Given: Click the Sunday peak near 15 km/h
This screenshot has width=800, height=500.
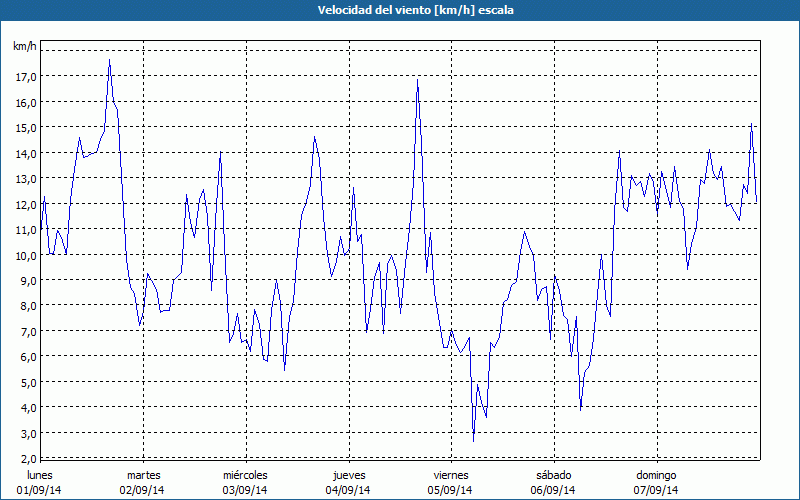Looking at the screenshot, I should click(751, 124).
